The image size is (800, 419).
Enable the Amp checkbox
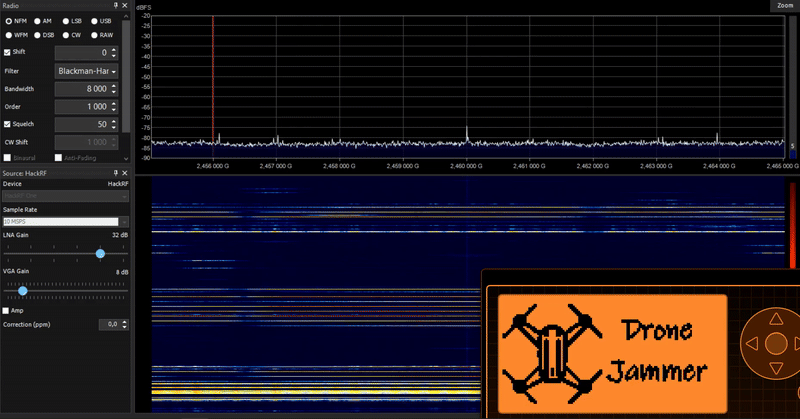point(6,310)
